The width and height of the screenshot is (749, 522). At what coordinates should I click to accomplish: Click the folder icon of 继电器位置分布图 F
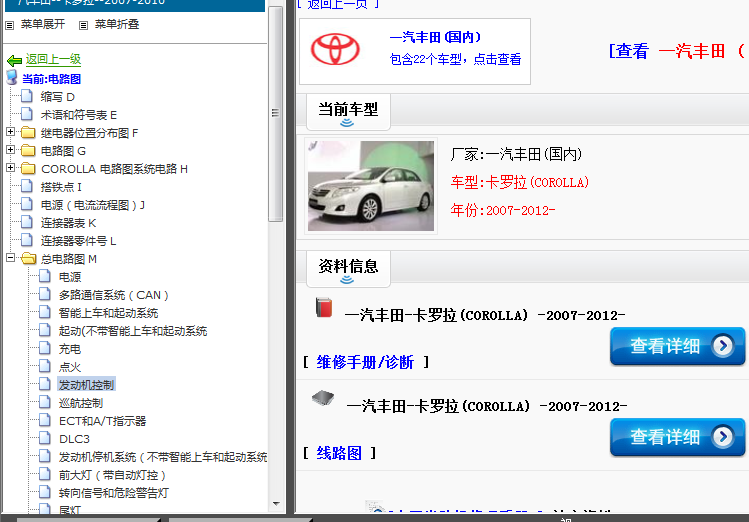(28, 132)
